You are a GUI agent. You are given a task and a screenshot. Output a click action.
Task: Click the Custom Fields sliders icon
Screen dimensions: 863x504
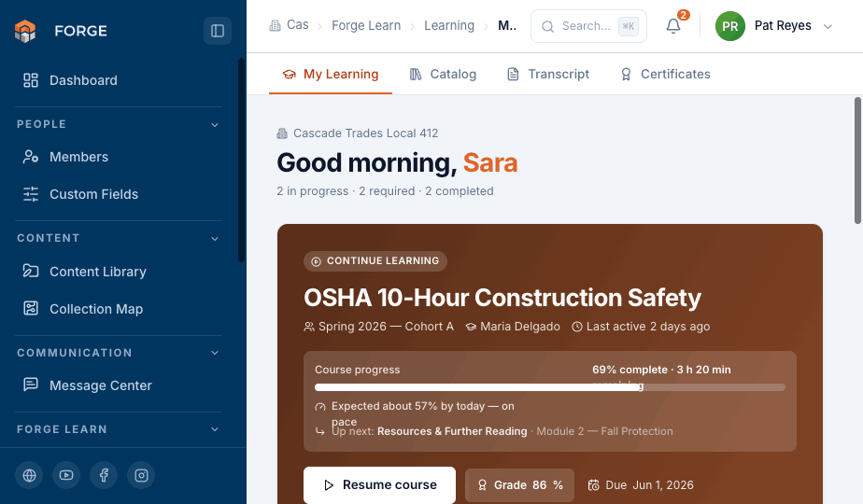click(31, 194)
